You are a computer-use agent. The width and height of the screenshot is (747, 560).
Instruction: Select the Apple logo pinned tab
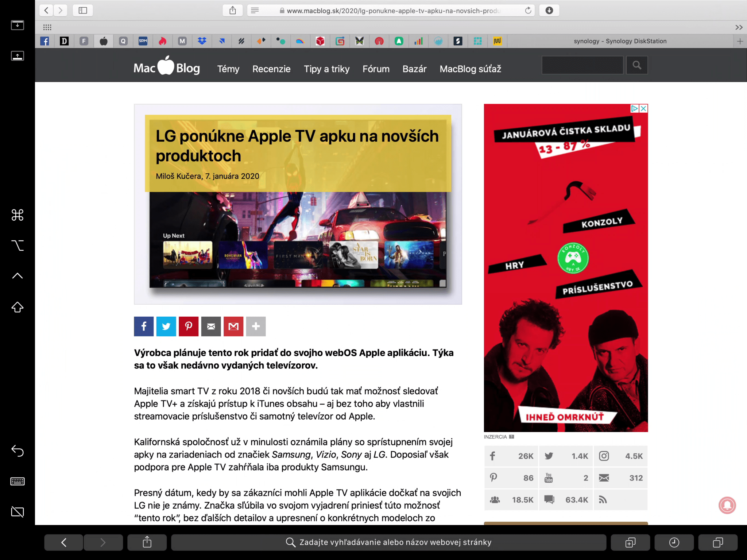click(104, 41)
